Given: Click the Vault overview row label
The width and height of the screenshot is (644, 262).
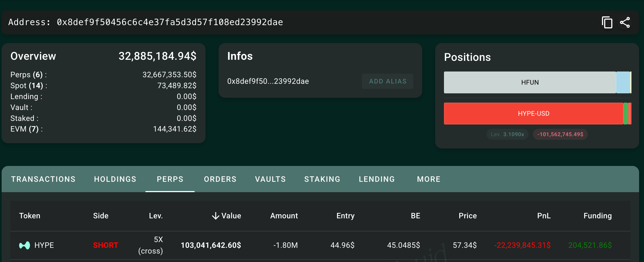Looking at the screenshot, I should [x=21, y=107].
